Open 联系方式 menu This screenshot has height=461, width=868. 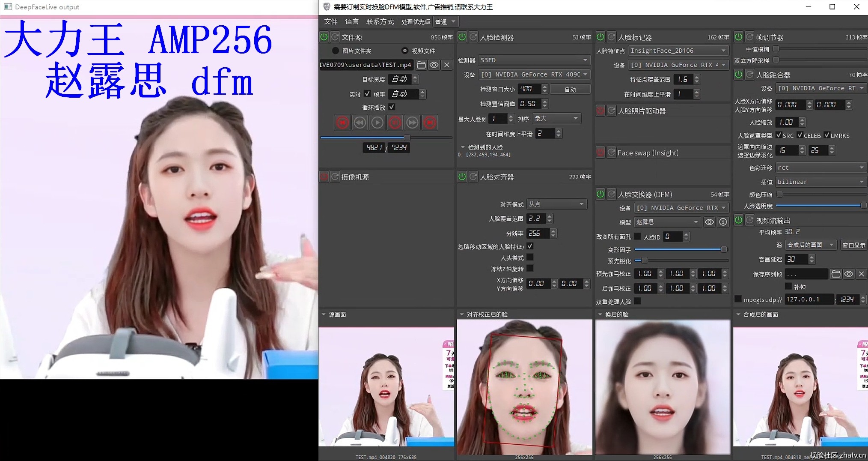click(380, 21)
